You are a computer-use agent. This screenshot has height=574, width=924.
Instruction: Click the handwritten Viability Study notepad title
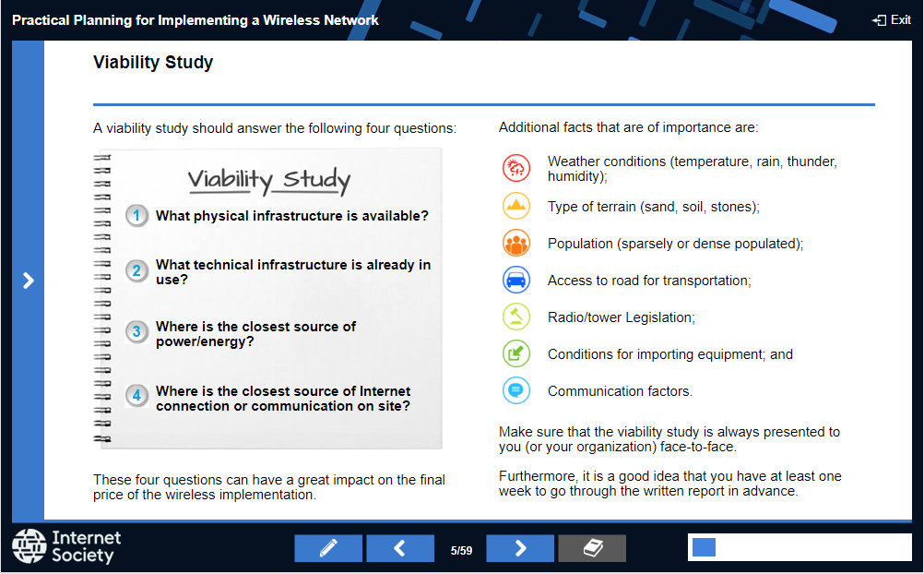(269, 180)
